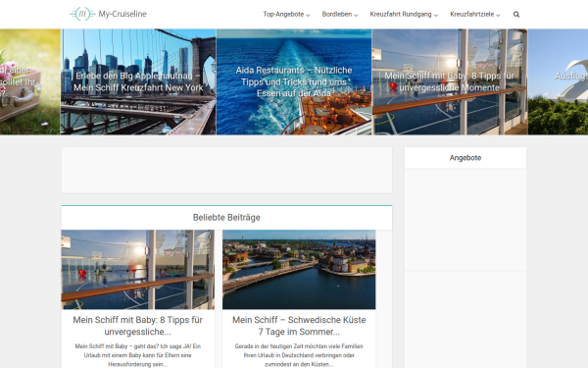Open the ship deck thumbnail under Beliebte Beiträge
Image resolution: width=588 pixels, height=368 pixels.
[x=138, y=270]
